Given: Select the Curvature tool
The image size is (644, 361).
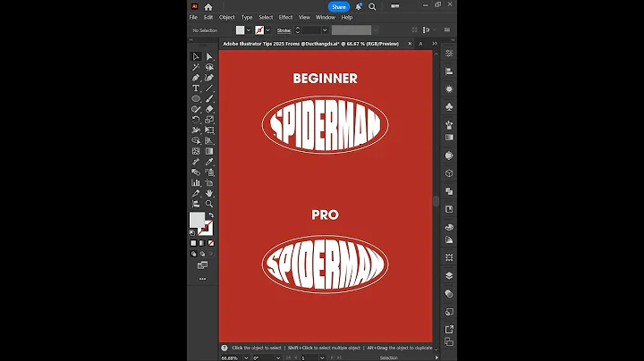Looking at the screenshot, I should pyautogui.click(x=209, y=78).
